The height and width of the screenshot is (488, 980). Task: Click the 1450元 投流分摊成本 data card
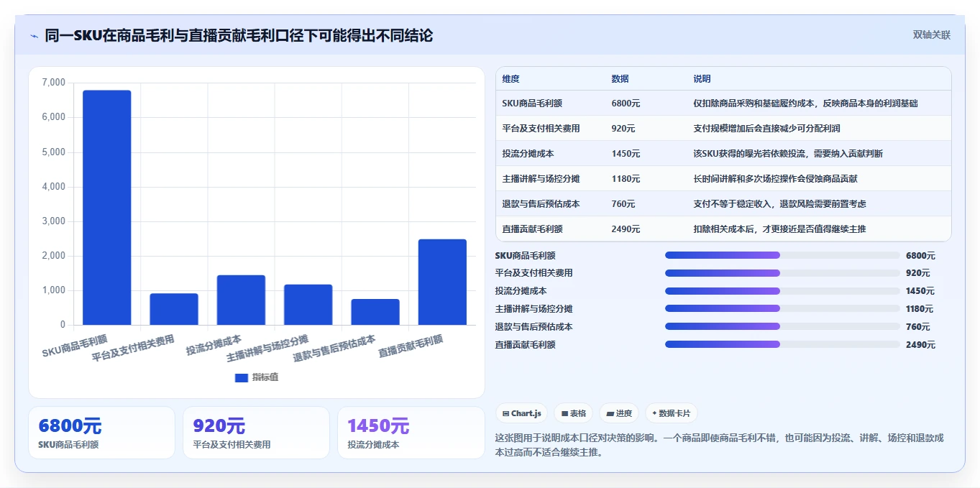(x=411, y=433)
